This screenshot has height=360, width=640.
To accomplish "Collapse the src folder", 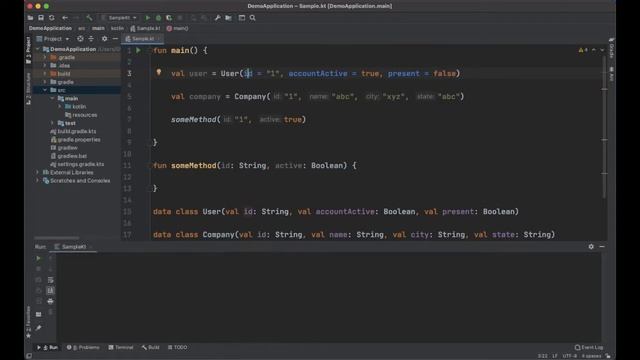I will [x=45, y=90].
